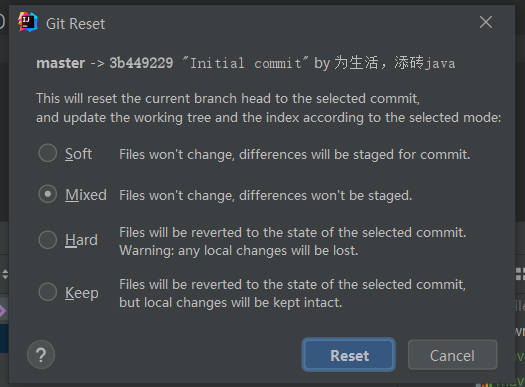Click the up-down sort arrows behind dialog
525x387 pixels.
click(x=5, y=274)
